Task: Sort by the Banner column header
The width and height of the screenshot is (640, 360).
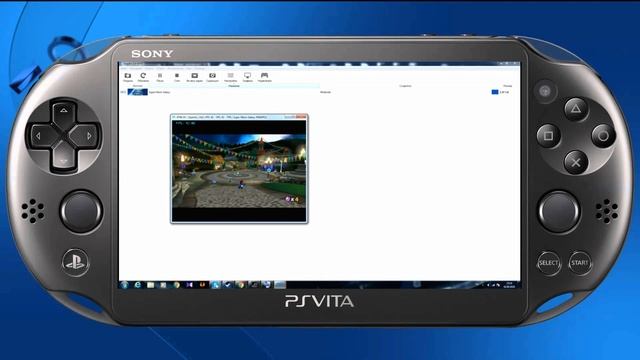Action: pos(138,86)
